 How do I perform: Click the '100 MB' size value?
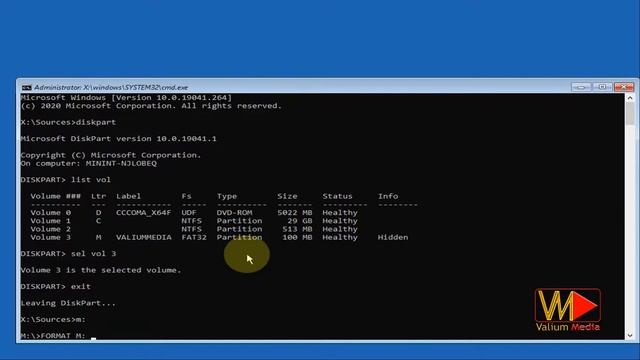click(297, 237)
